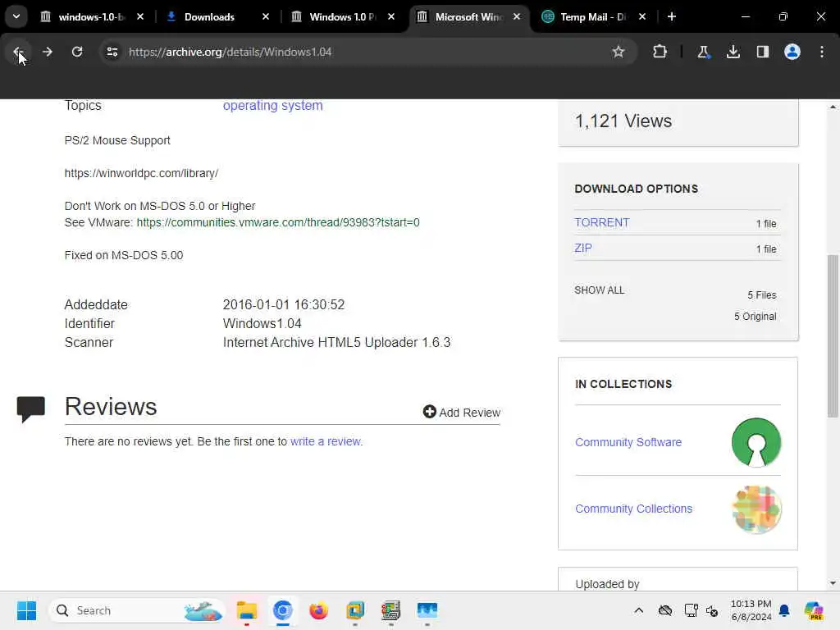Viewport: 840px width, 630px height.
Task: Open browser downloads tray icon
Action: click(733, 52)
